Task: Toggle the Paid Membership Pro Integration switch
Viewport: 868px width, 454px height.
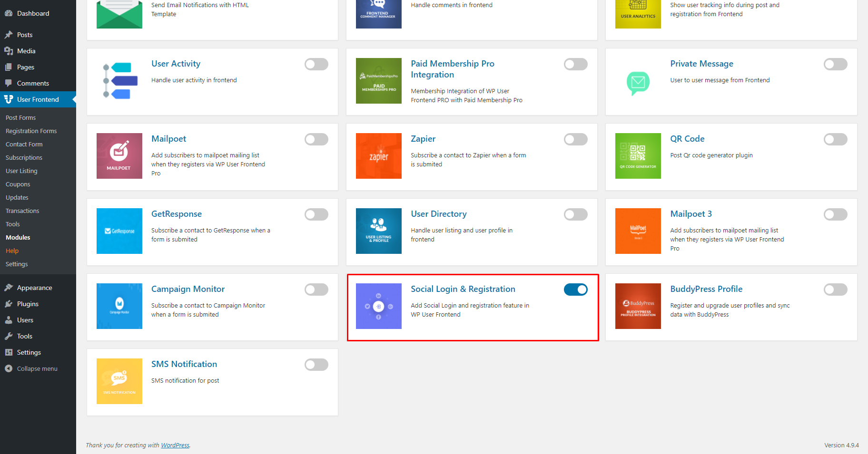Action: [x=576, y=64]
